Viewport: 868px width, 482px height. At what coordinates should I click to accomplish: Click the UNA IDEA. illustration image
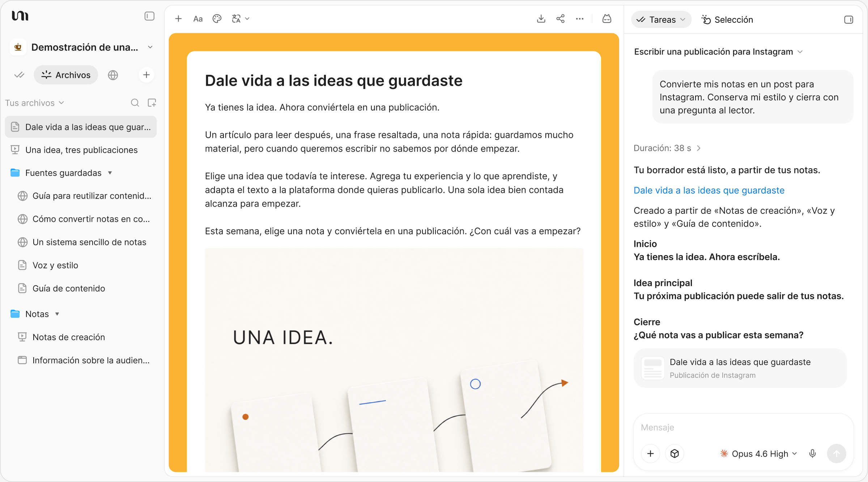[x=394, y=360]
